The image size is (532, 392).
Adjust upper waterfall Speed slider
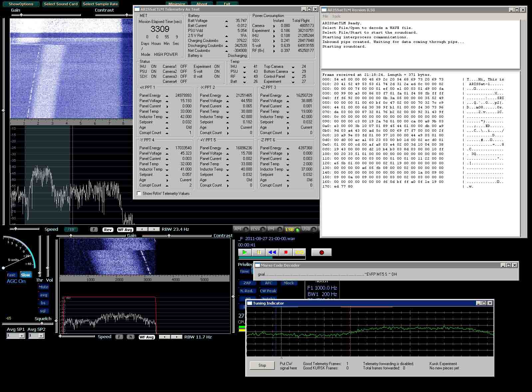tap(15, 229)
